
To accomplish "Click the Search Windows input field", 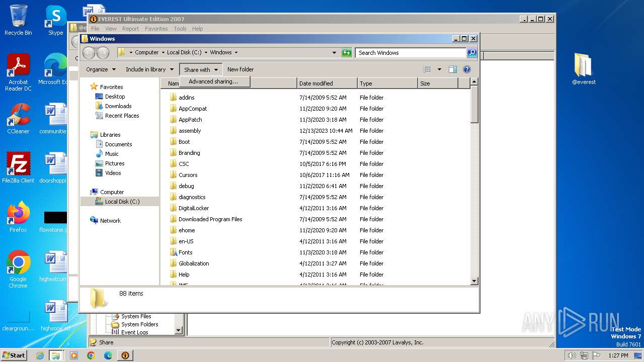I will (x=411, y=52).
